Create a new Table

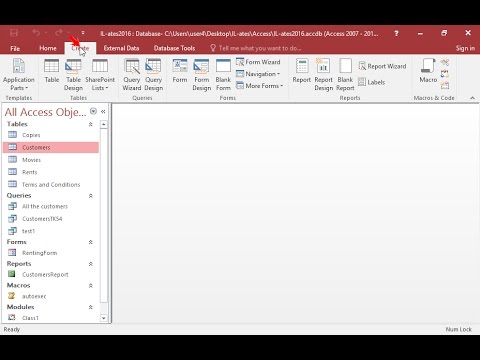(52, 71)
